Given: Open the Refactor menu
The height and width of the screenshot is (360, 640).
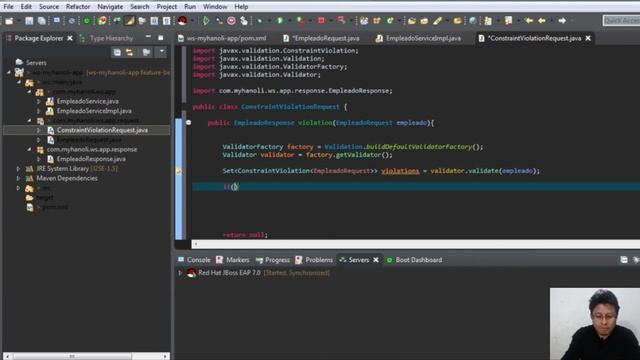Looking at the screenshot, I should click(x=78, y=7).
